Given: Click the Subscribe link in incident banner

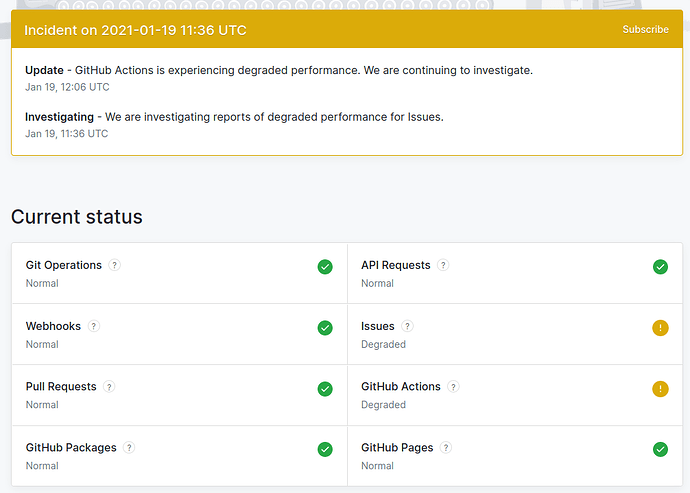Looking at the screenshot, I should pyautogui.click(x=645, y=30).
